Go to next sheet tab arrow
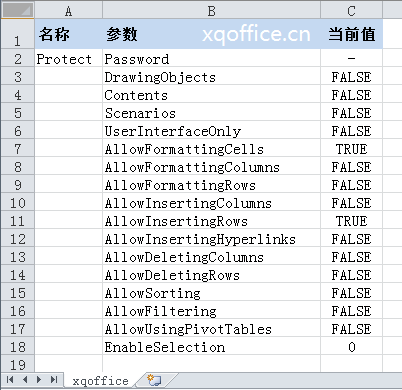 (x=39, y=379)
